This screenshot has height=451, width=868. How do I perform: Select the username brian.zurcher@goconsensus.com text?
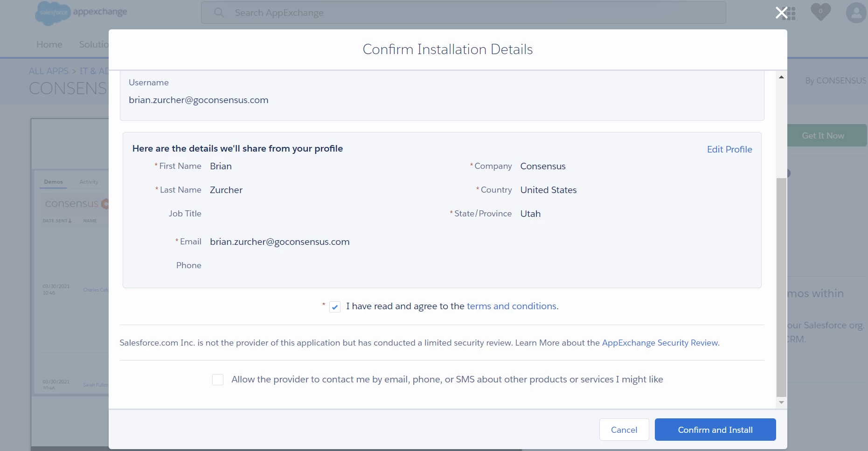[x=199, y=100]
